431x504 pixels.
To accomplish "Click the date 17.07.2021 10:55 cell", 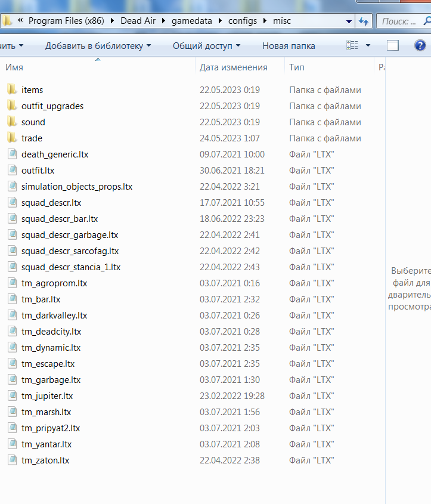I will pyautogui.click(x=232, y=203).
